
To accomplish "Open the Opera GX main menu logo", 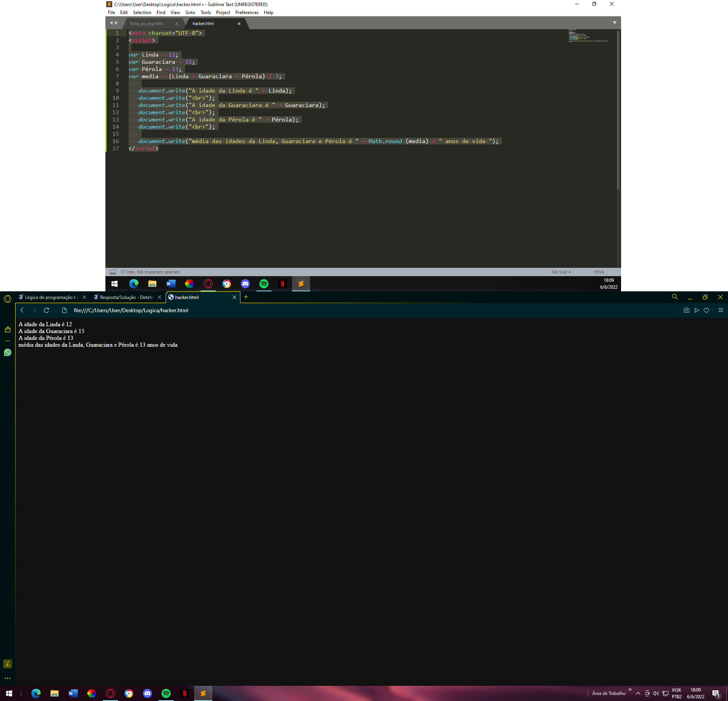I will point(8,299).
